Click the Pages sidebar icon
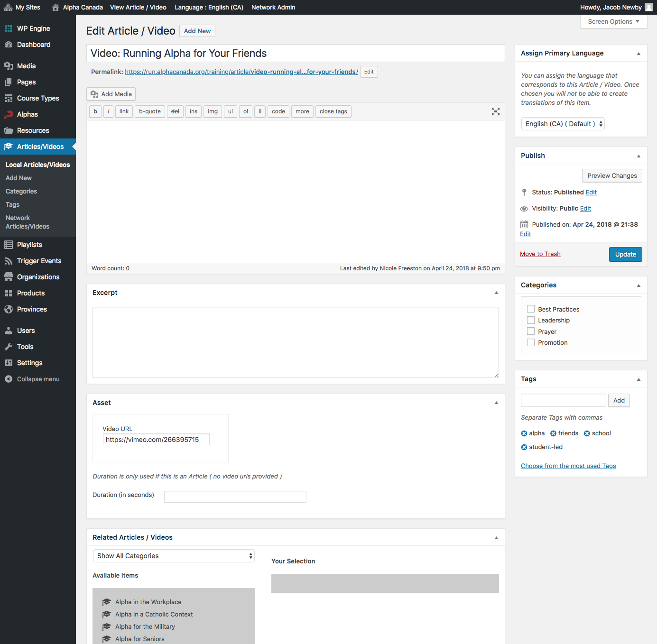657x644 pixels. [x=9, y=82]
